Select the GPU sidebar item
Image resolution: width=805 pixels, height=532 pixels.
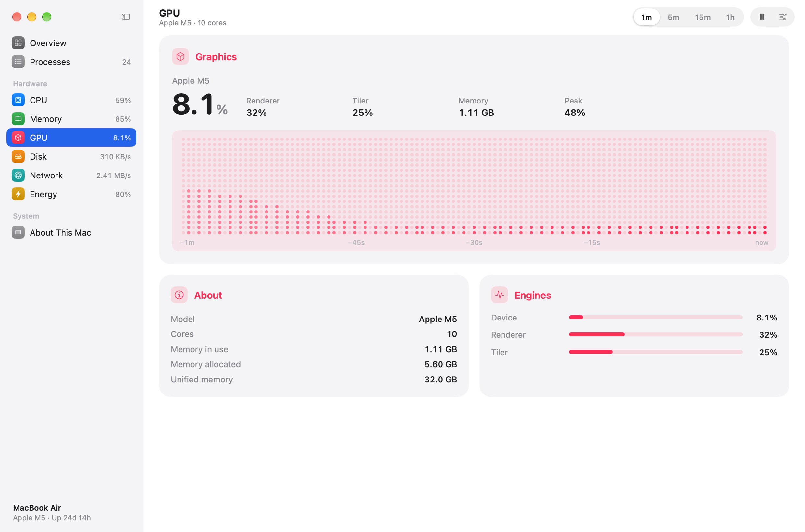click(x=71, y=138)
